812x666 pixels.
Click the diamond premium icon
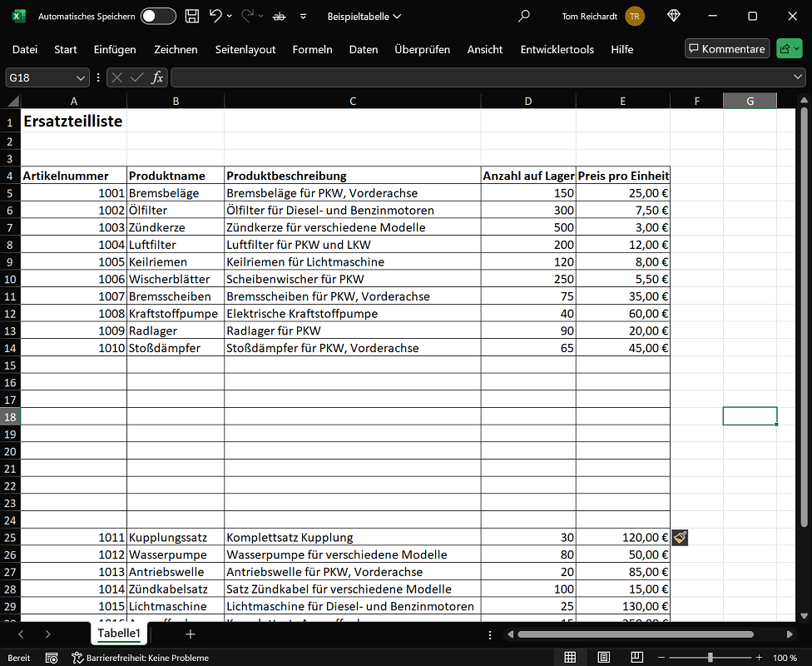pyautogui.click(x=673, y=16)
